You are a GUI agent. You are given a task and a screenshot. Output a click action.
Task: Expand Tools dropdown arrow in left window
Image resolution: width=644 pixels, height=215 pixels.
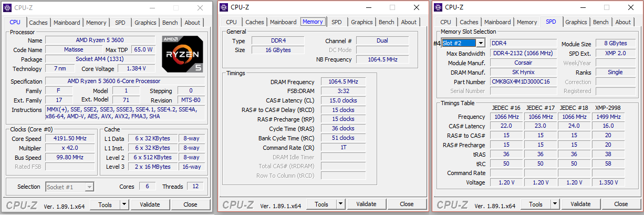coord(124,204)
